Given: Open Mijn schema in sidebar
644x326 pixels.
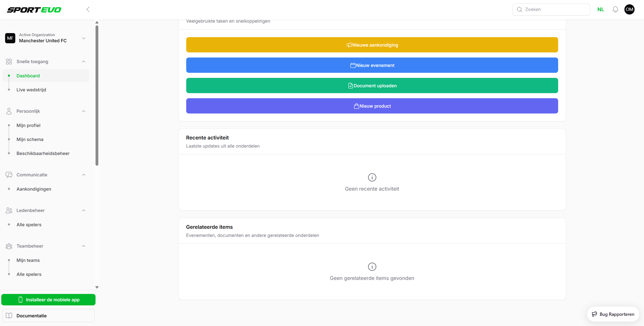Looking at the screenshot, I should (x=30, y=139).
